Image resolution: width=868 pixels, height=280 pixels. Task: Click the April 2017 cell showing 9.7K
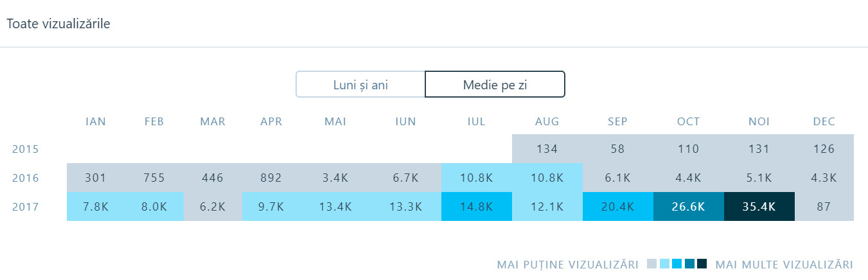[x=272, y=207]
